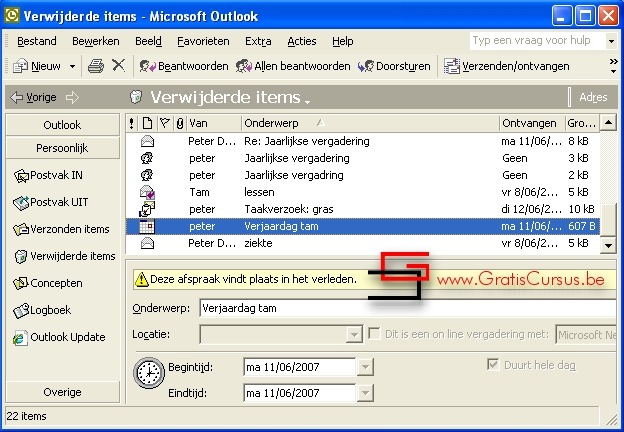This screenshot has height=432, width=624.
Task: Click the Adres bar button
Action: coord(593,97)
